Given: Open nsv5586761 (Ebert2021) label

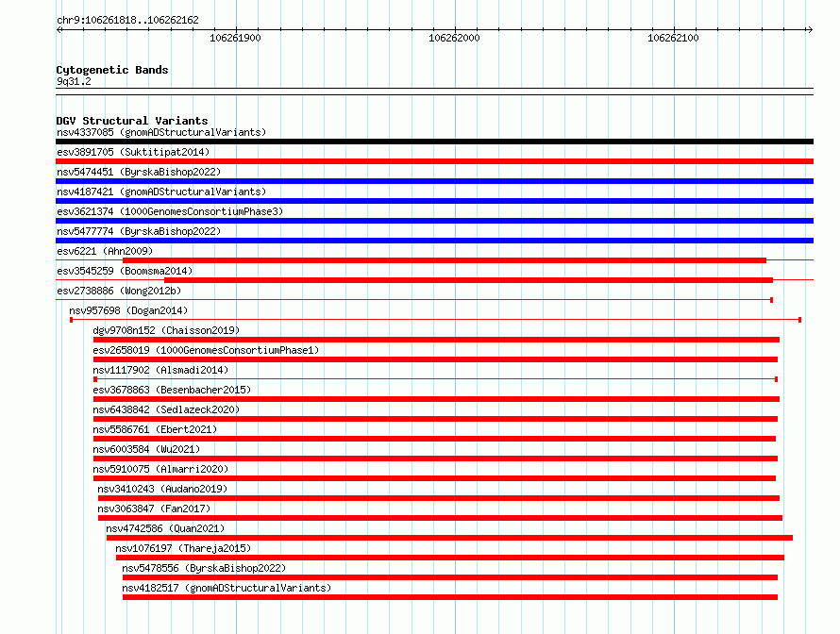Looking at the screenshot, I should (155, 429).
